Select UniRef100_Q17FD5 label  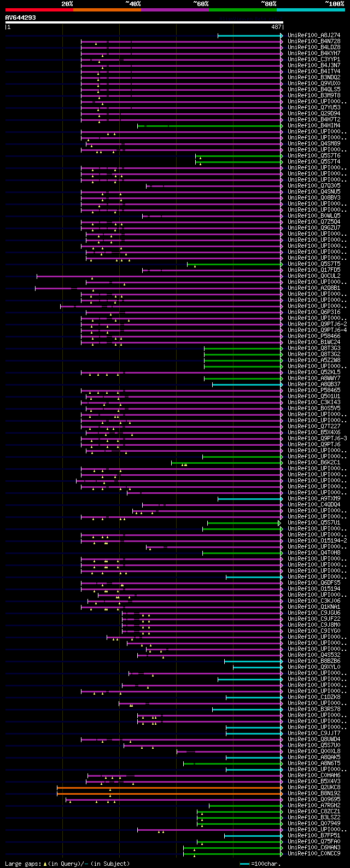pos(314,270)
